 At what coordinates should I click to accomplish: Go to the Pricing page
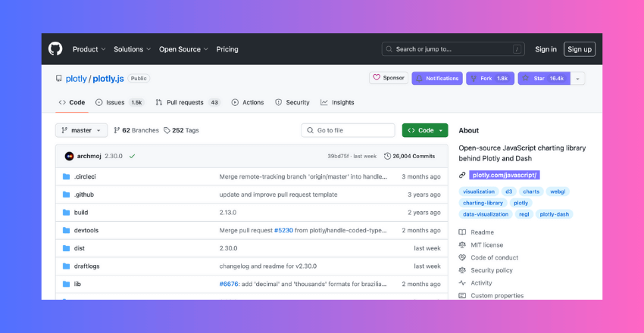pos(227,49)
